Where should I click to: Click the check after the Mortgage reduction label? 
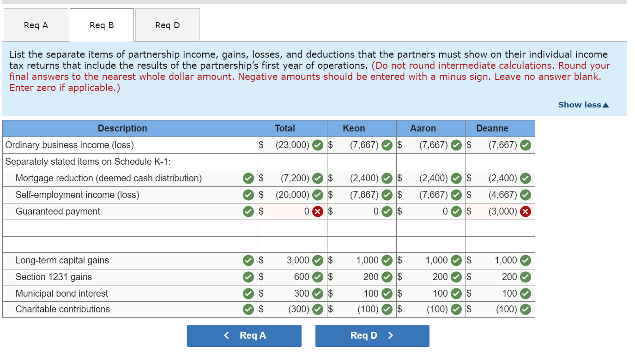pyautogui.click(x=248, y=179)
